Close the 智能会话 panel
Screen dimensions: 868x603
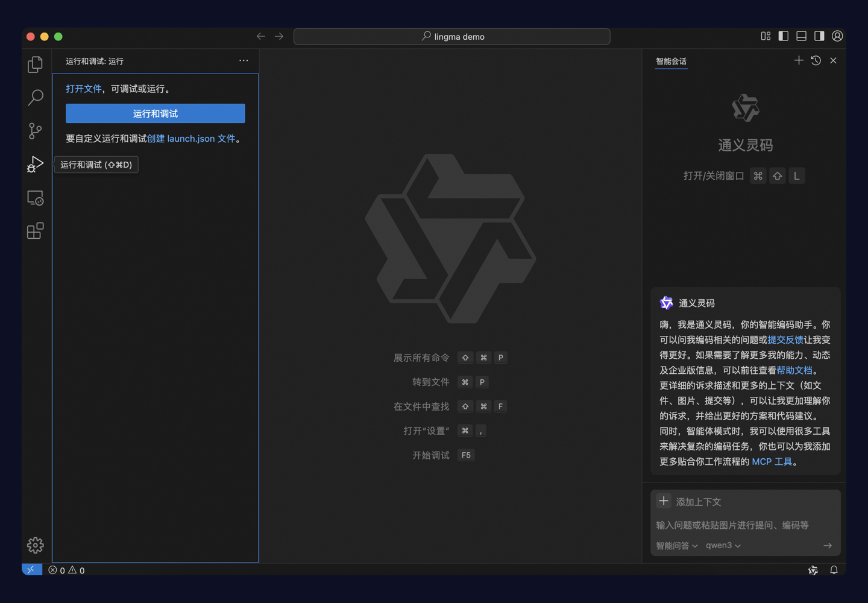[833, 60]
